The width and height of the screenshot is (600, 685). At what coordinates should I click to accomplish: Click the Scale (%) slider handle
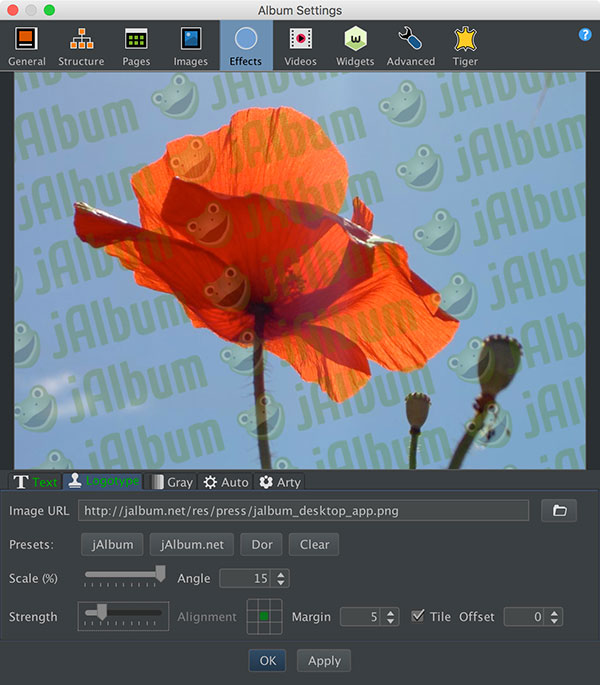coord(160,574)
